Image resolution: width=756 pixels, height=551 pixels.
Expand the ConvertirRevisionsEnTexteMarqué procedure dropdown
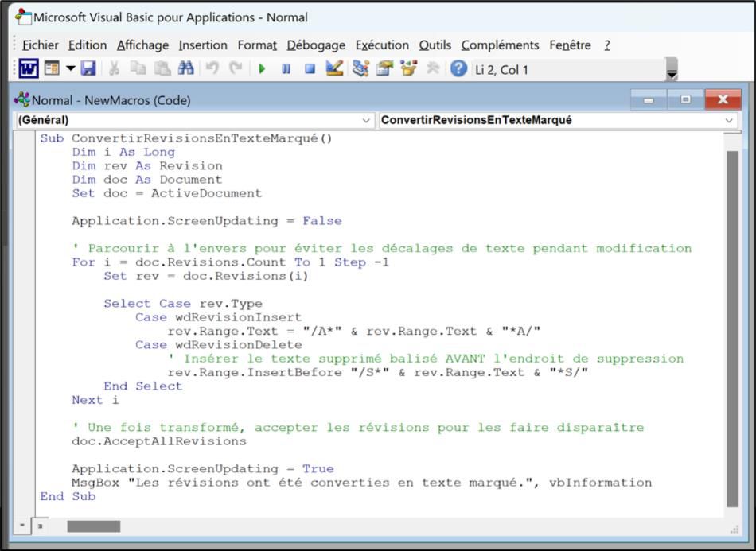[x=729, y=120]
